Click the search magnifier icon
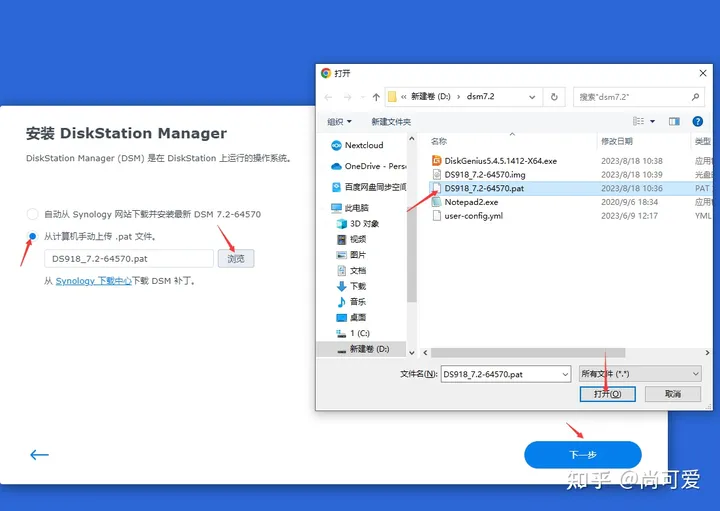Image resolution: width=720 pixels, height=511 pixels. [x=696, y=97]
